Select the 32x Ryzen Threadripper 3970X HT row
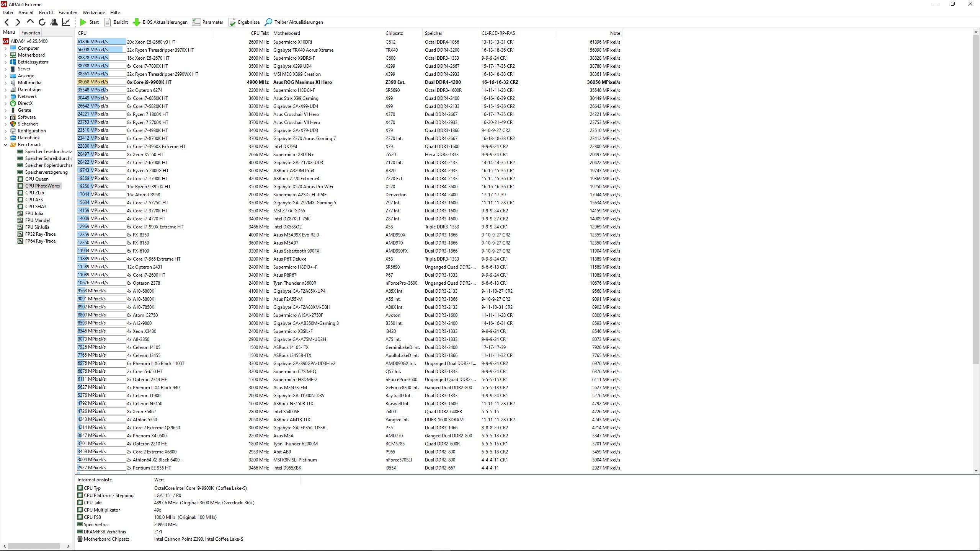Image resolution: width=980 pixels, height=551 pixels. 349,50
